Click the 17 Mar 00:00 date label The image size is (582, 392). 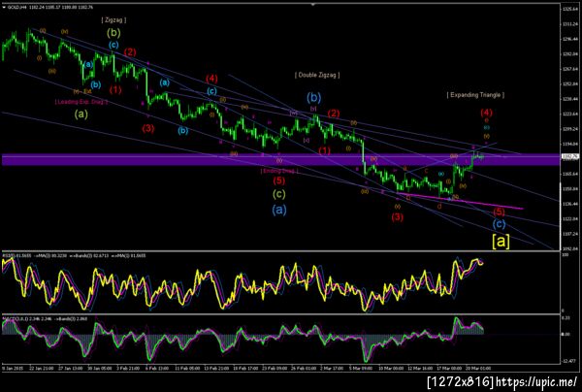point(449,369)
